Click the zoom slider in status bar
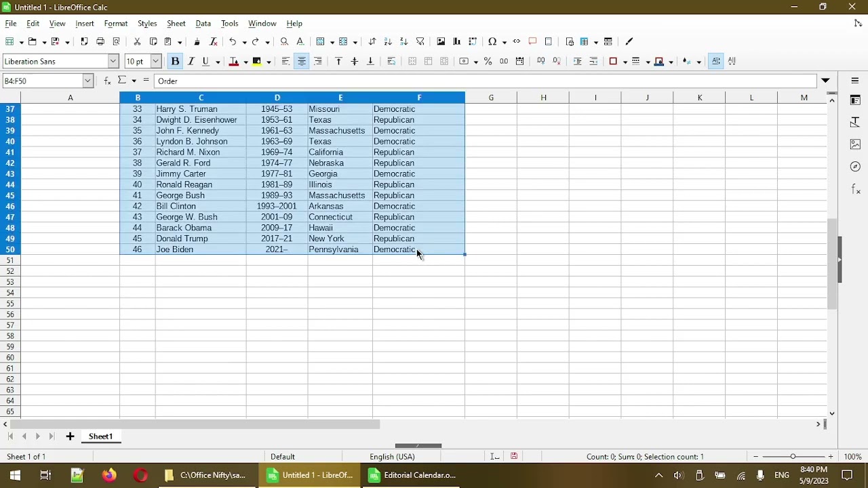868x488 pixels. 793,457
